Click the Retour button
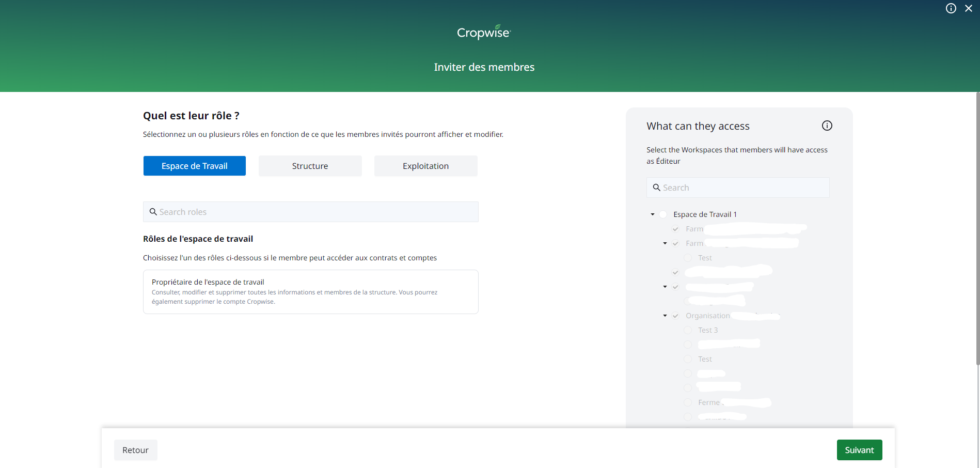980x468 pixels. pyautogui.click(x=135, y=450)
